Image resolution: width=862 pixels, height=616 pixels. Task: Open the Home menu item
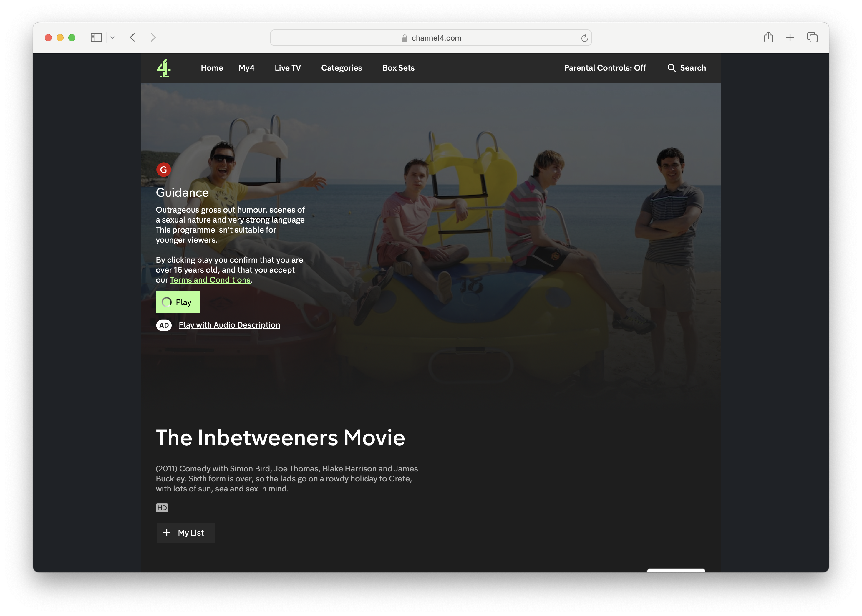[x=212, y=68]
